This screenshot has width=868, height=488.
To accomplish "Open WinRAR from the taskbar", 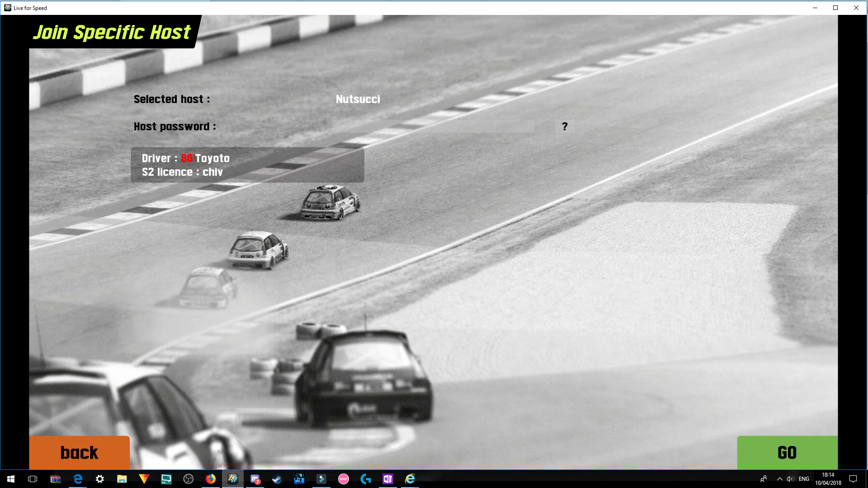I will coord(56,479).
